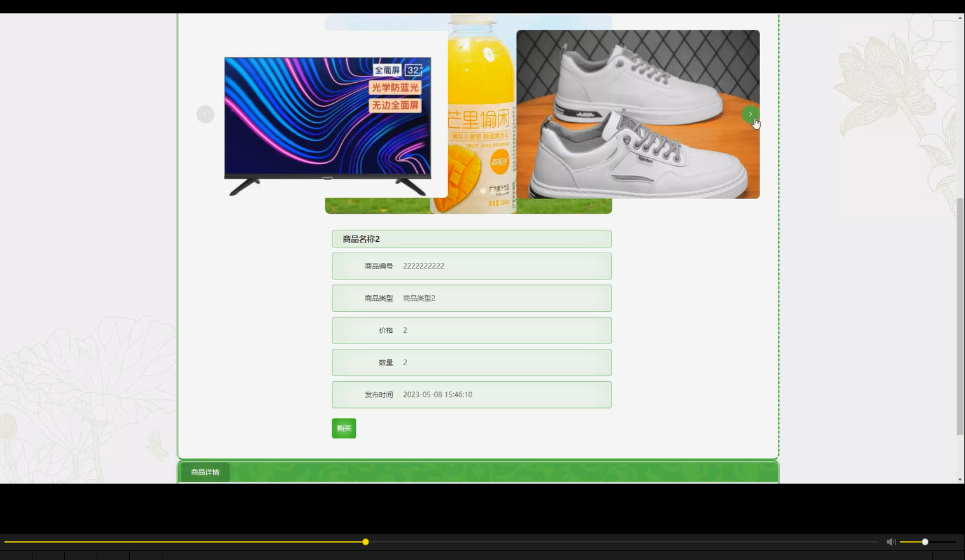The width and height of the screenshot is (965, 560).
Task: Adjust the volume slider
Action: pos(928,542)
